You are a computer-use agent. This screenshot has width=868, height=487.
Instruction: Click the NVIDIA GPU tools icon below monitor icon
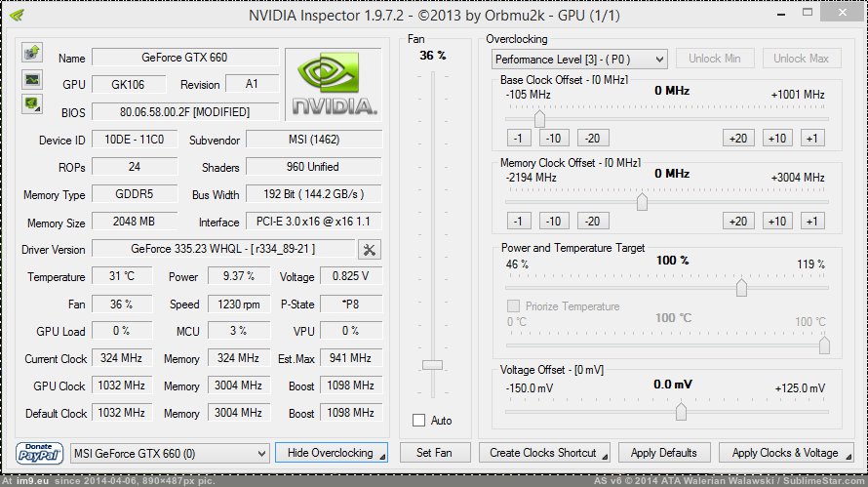(x=32, y=102)
